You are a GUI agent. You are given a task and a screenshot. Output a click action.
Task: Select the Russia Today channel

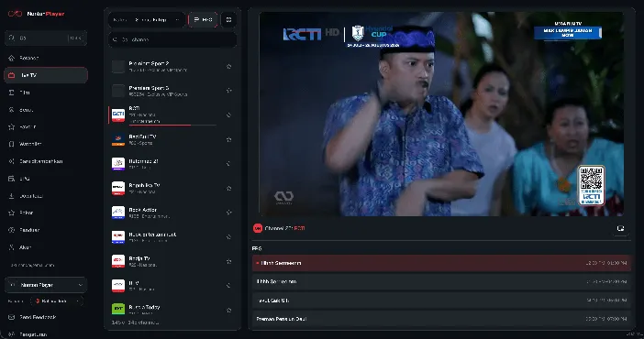(172, 310)
